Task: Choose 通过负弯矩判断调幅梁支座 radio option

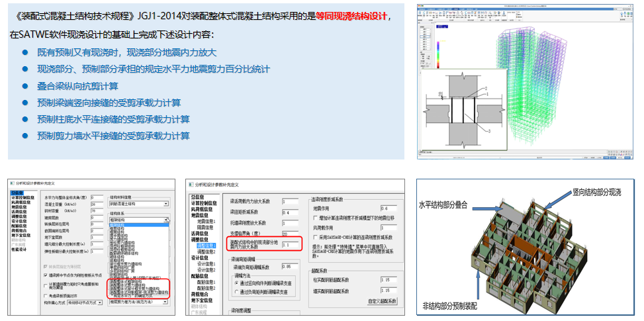Action: (x=236, y=291)
